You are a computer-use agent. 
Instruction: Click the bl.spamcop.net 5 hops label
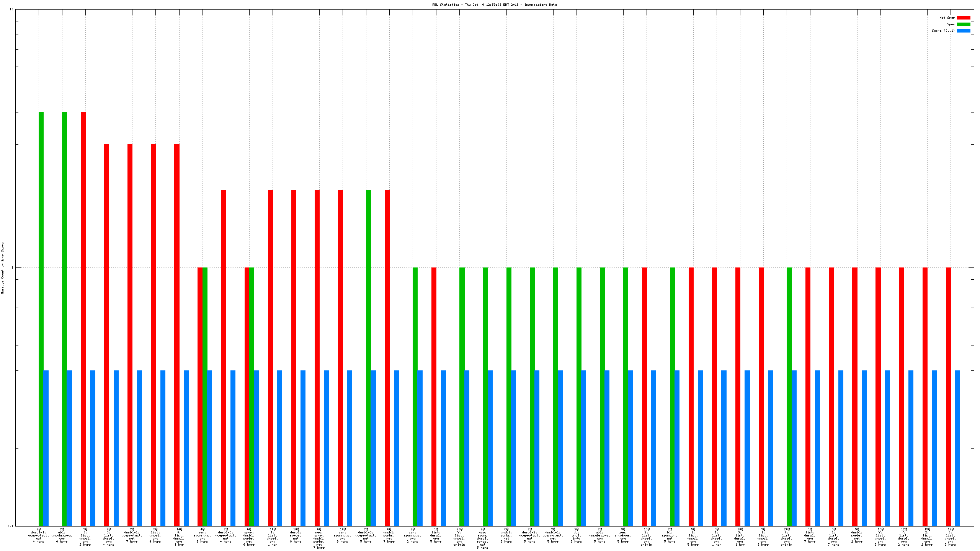(x=670, y=535)
